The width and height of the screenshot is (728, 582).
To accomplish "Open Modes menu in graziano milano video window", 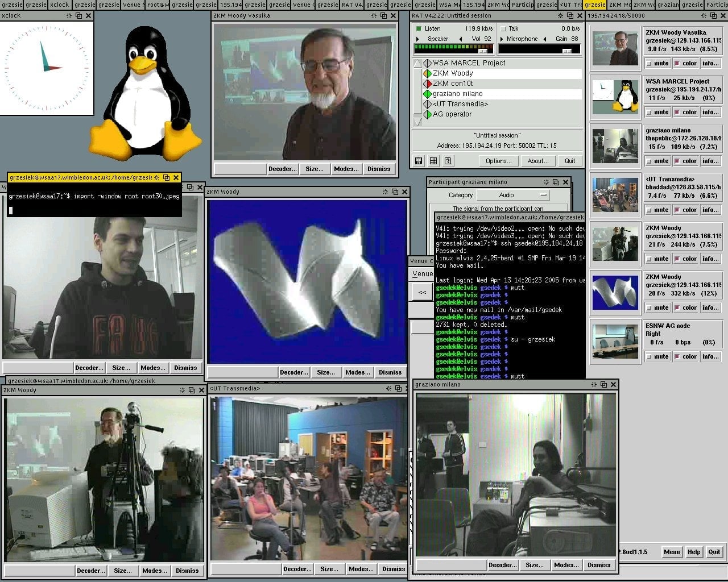I will 566,565.
